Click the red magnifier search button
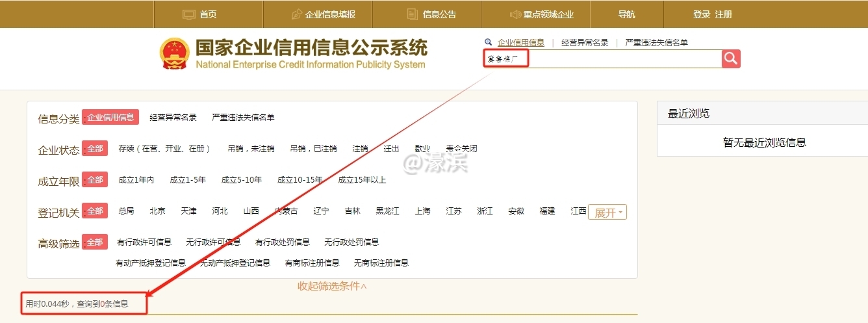Screen dimensions: 868x323 (x=731, y=58)
